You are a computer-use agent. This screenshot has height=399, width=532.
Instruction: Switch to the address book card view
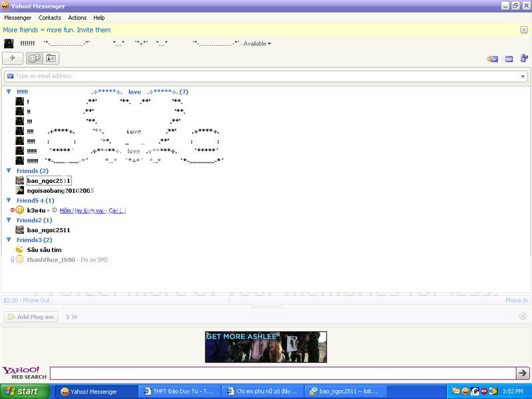click(51, 59)
